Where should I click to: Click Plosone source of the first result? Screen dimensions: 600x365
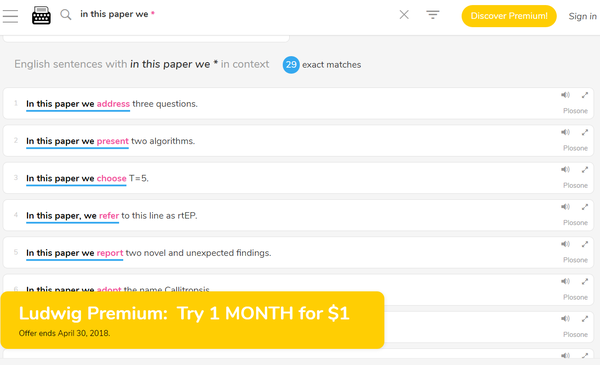(x=575, y=111)
